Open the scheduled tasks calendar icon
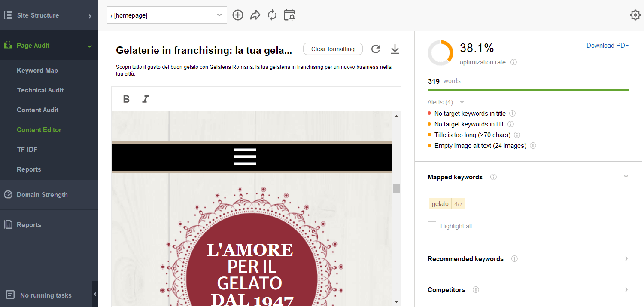Screen dimensions: 644x307 (x=289, y=15)
